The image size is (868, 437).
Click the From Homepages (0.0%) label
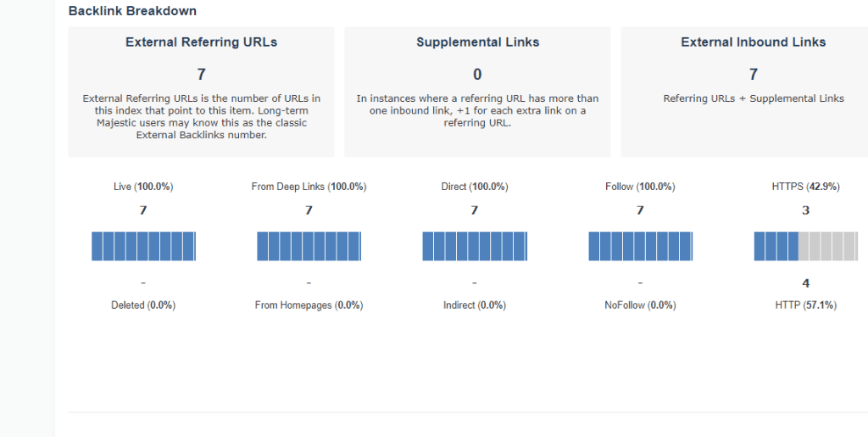(309, 305)
